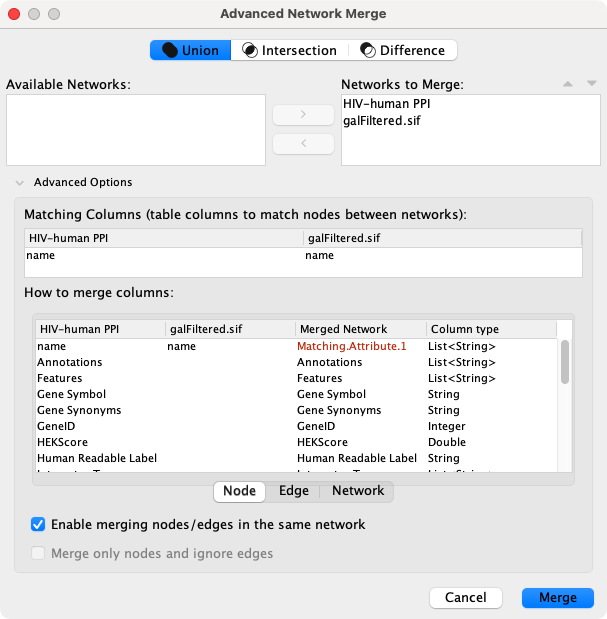This screenshot has width=607, height=619.
Task: Open the Network columns tab
Action: pyautogui.click(x=357, y=491)
